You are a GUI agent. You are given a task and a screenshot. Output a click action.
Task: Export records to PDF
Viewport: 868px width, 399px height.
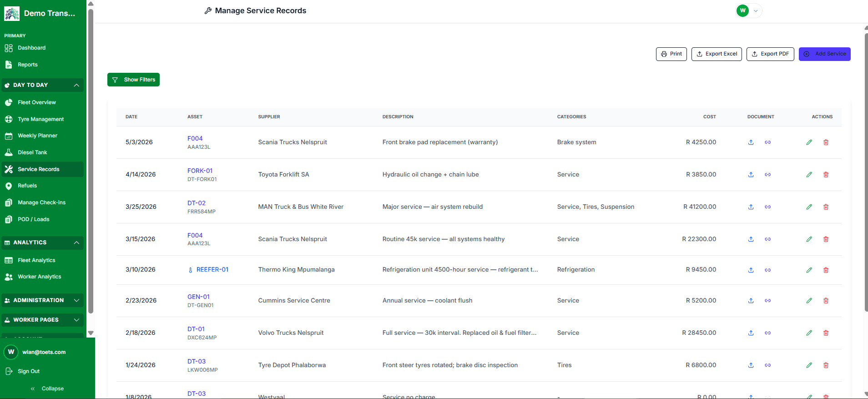[x=770, y=54]
